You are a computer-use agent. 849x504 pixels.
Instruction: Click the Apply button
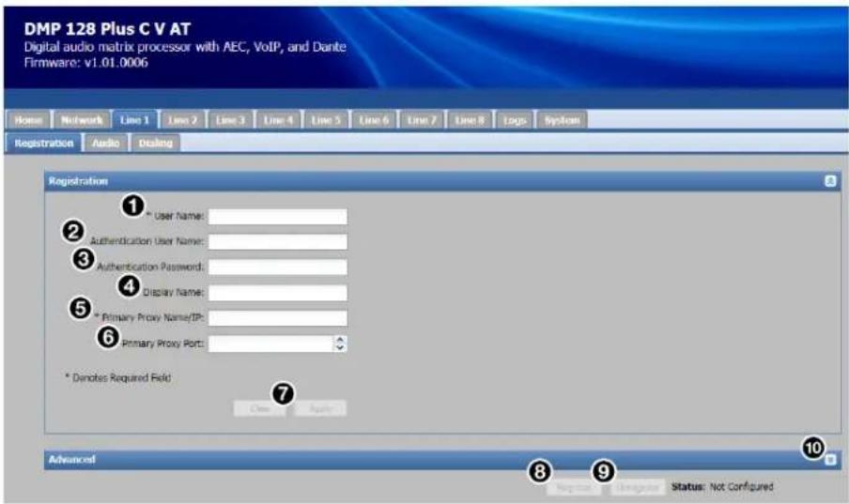point(320,408)
